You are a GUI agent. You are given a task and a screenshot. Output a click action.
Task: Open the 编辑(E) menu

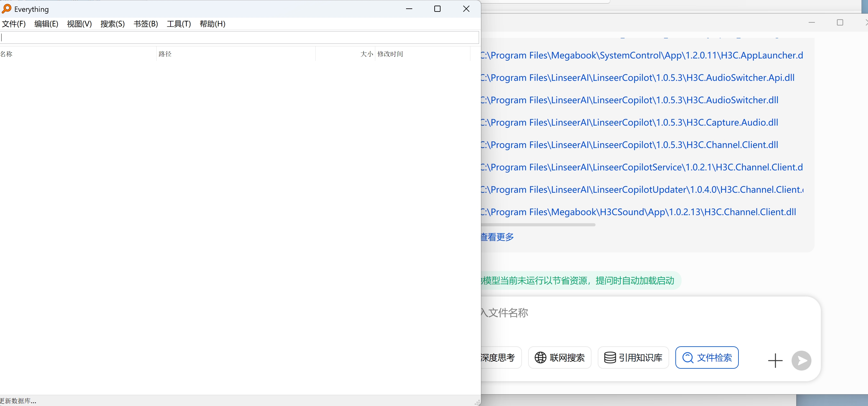(46, 24)
